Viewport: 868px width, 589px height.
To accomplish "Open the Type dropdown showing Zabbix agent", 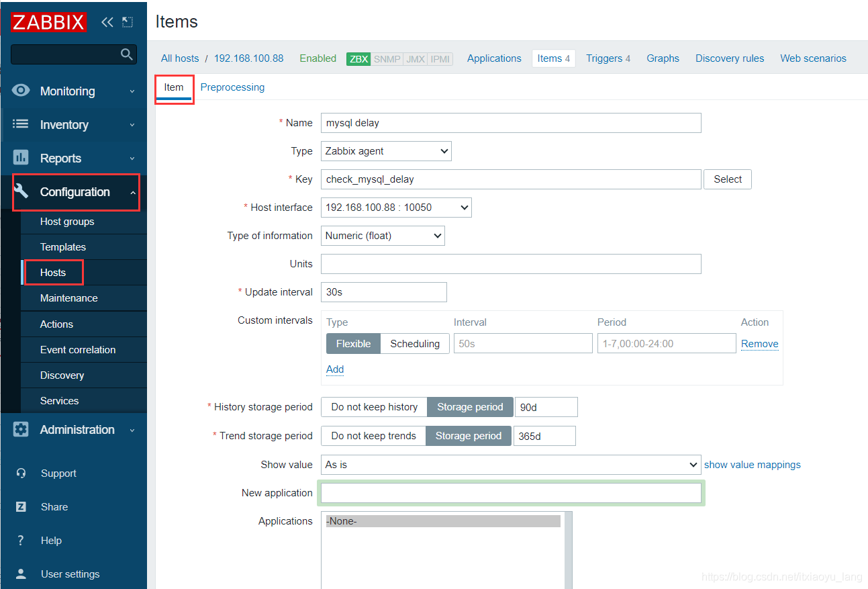I will [386, 151].
